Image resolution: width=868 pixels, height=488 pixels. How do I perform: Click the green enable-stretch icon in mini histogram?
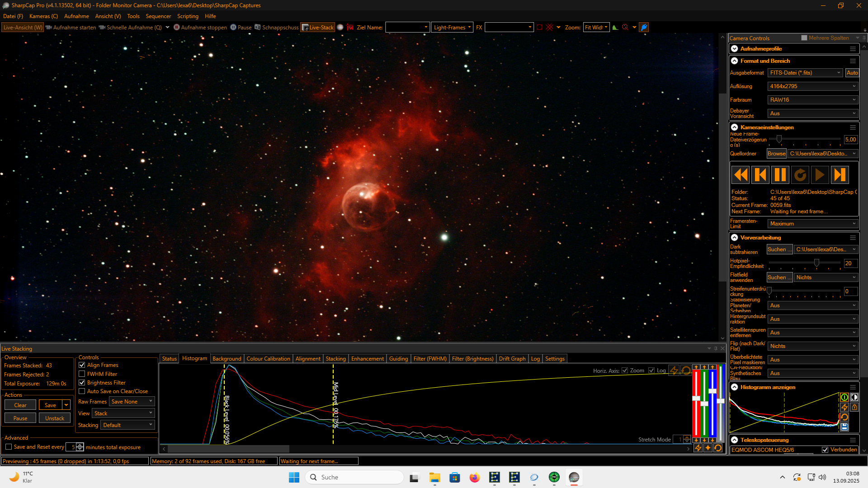click(x=844, y=397)
